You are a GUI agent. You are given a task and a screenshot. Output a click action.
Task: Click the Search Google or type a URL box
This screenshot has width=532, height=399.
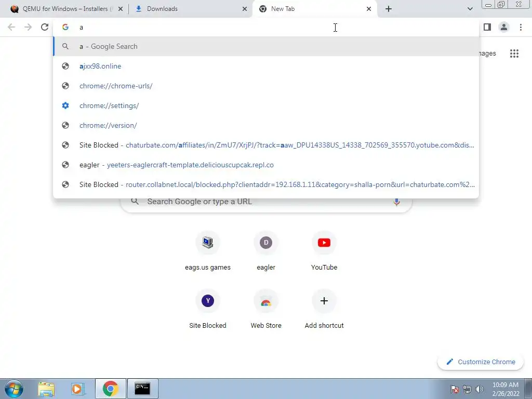[266, 202]
